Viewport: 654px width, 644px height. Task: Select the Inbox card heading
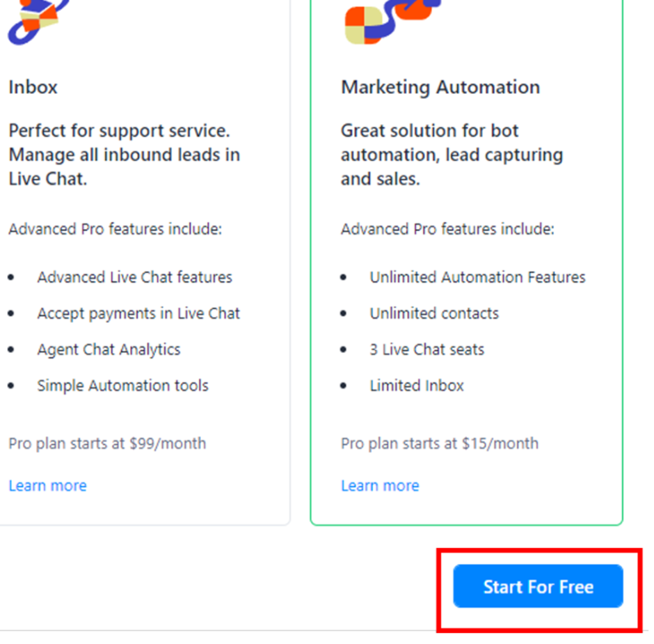tap(33, 88)
